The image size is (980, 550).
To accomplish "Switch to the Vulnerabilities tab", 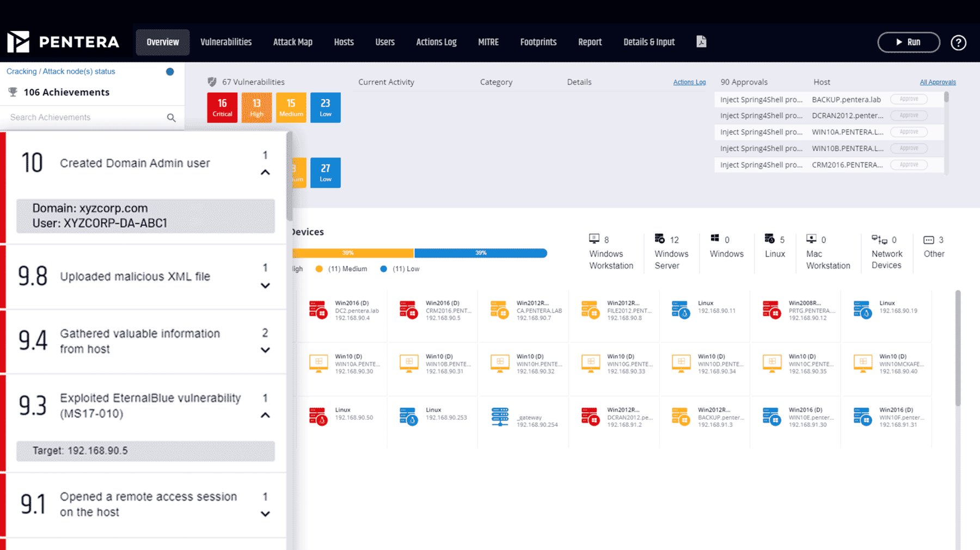I will coord(226,42).
